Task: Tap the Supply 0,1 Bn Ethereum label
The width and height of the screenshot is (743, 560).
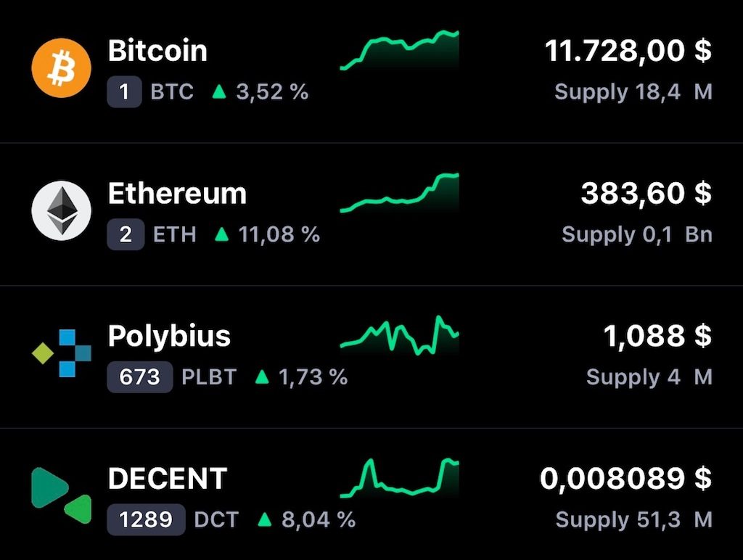Action: pyautogui.click(x=637, y=234)
